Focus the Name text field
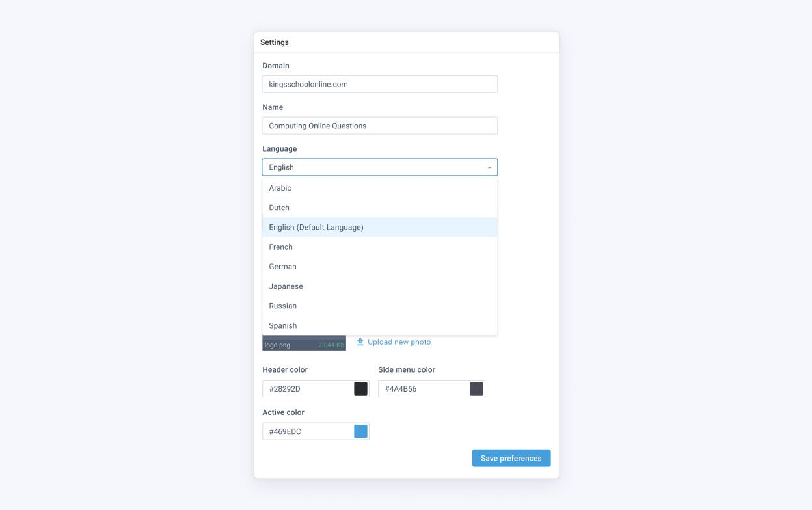Image resolution: width=812 pixels, height=510 pixels. tap(379, 126)
